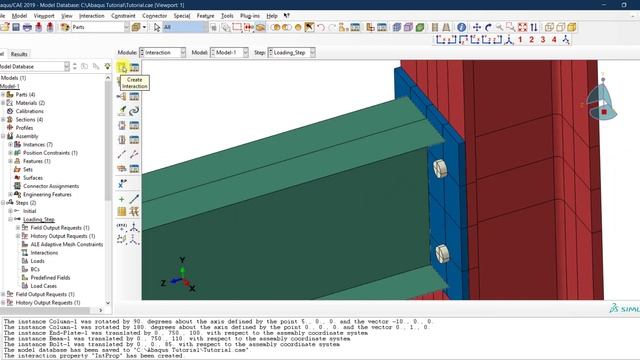Open the Interaction menu
This screenshot has height=360, width=640.
tap(91, 16)
